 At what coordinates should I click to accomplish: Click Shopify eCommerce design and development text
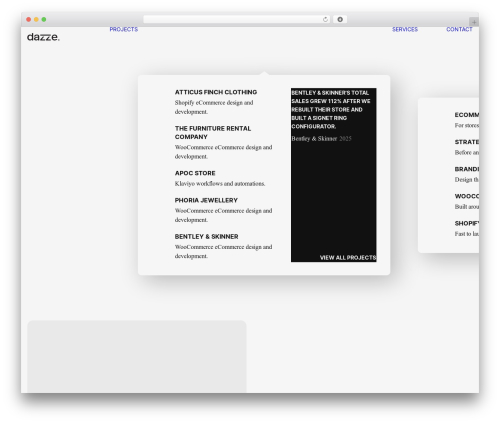(x=214, y=107)
